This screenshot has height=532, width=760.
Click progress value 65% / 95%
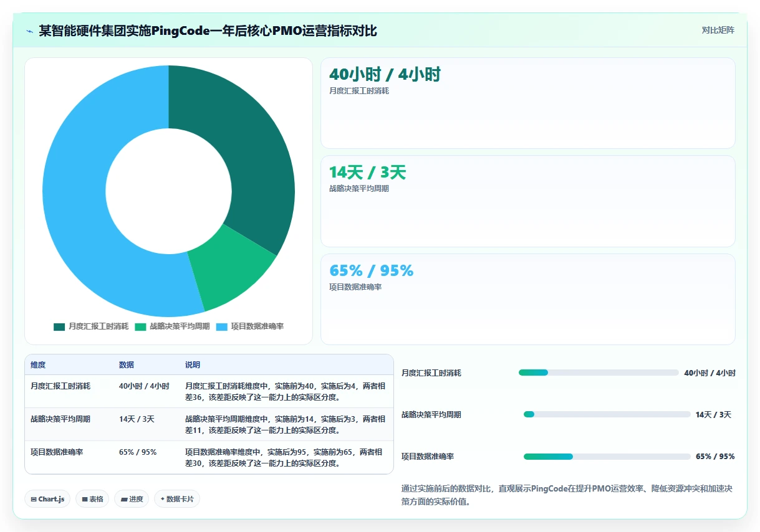point(715,457)
